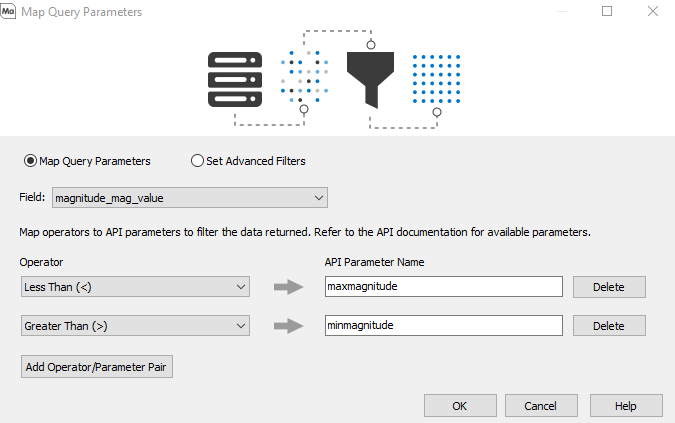Click the scattered mixed-color dots graphic

(x=304, y=77)
